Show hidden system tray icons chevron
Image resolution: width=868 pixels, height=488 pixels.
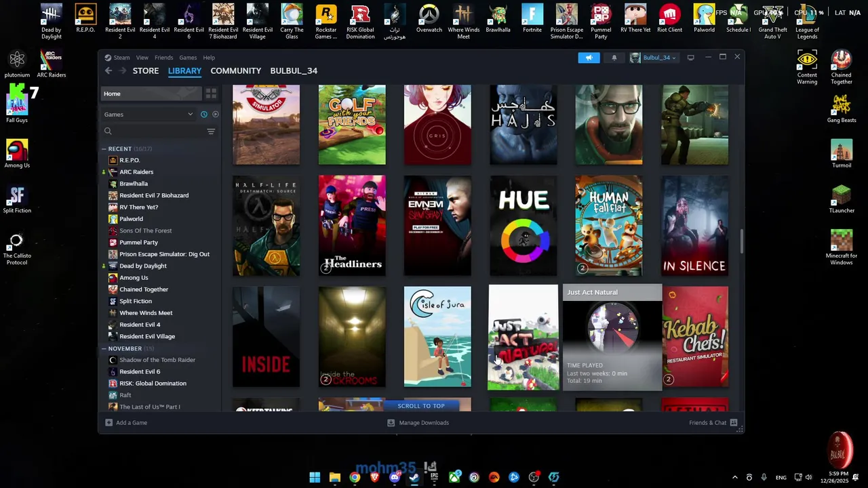734,477
